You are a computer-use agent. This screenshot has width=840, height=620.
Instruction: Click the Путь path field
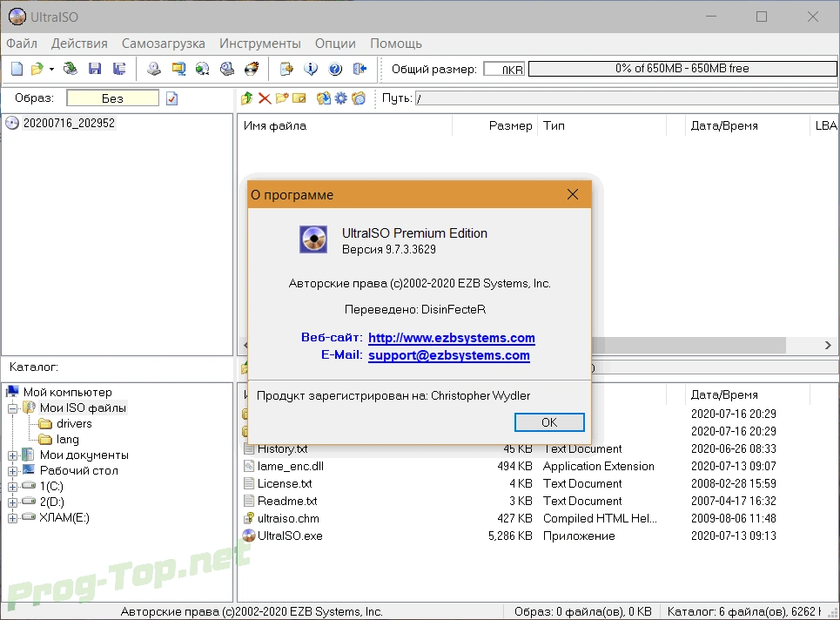pyautogui.click(x=627, y=98)
